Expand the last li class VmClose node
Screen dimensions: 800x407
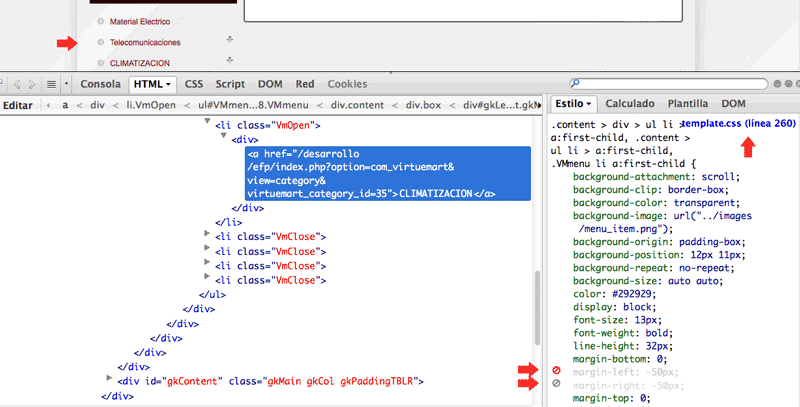tap(207, 276)
